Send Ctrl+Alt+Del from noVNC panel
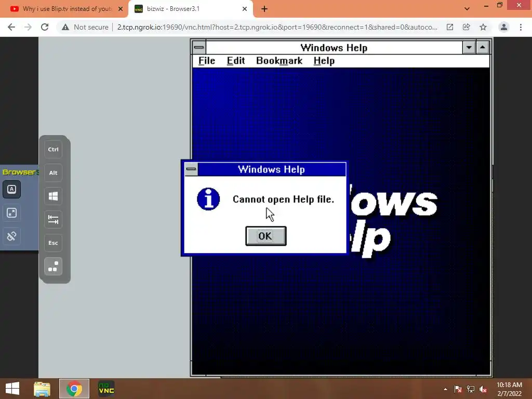 [54, 267]
